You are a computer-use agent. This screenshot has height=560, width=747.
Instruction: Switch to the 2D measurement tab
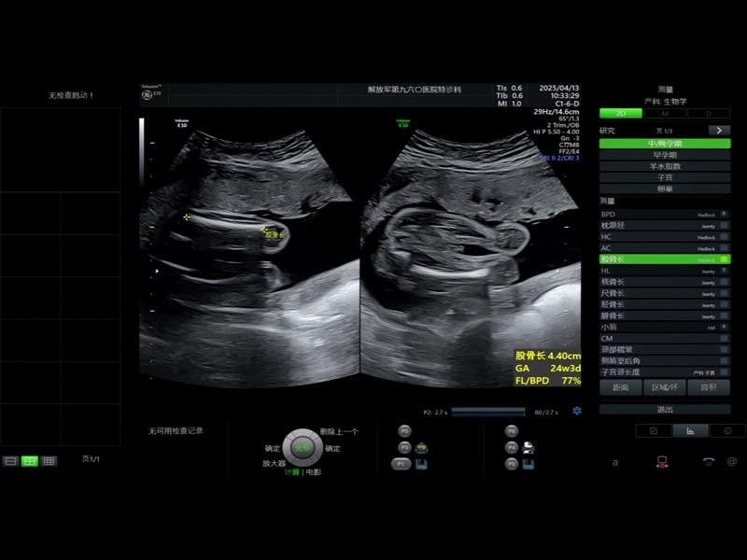coord(621,113)
